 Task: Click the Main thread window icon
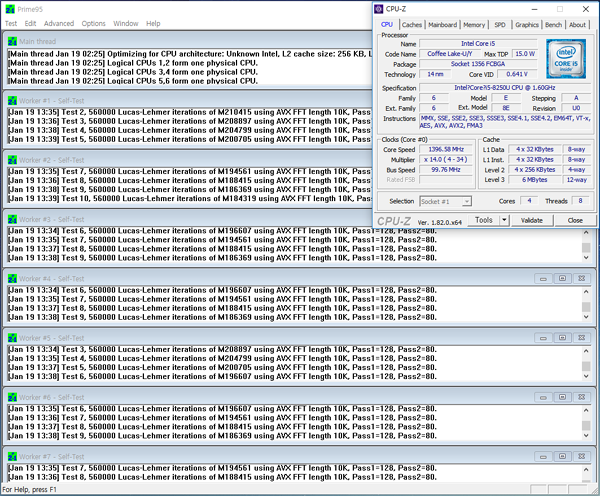[12, 41]
